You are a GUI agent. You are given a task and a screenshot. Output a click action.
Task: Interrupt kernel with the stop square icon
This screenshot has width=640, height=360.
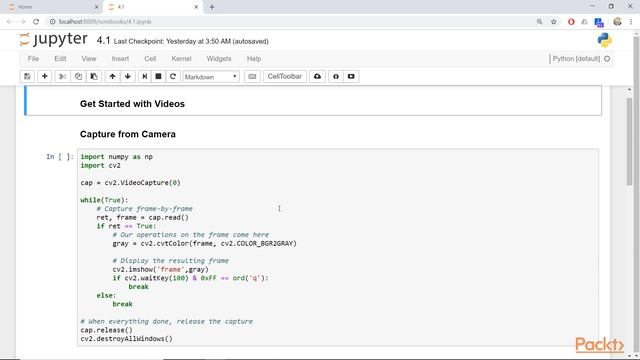158,76
